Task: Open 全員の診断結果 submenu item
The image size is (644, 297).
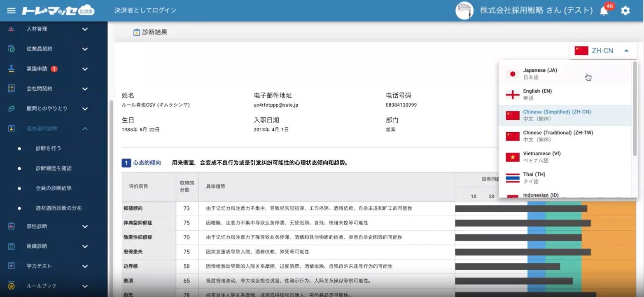Action: [x=54, y=188]
